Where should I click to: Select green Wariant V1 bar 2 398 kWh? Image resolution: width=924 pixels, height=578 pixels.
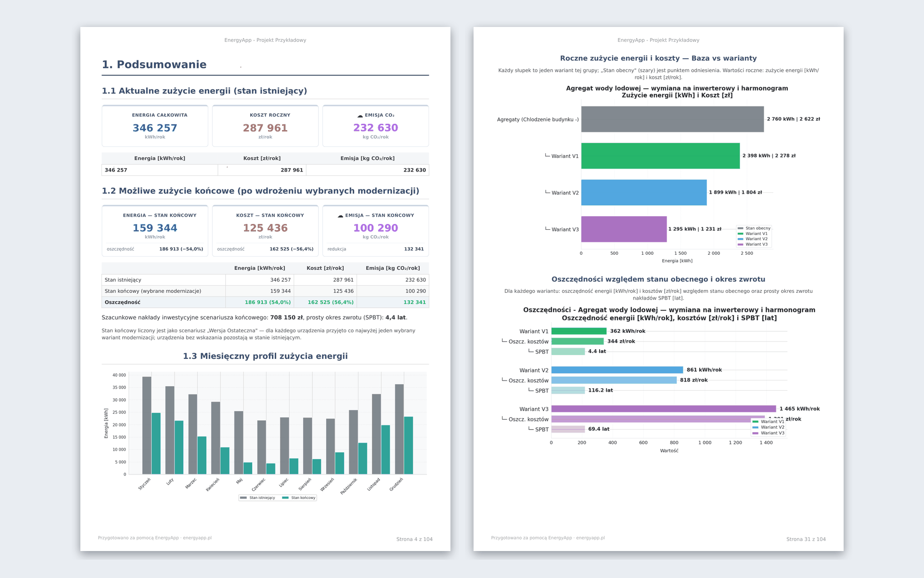[x=660, y=156]
